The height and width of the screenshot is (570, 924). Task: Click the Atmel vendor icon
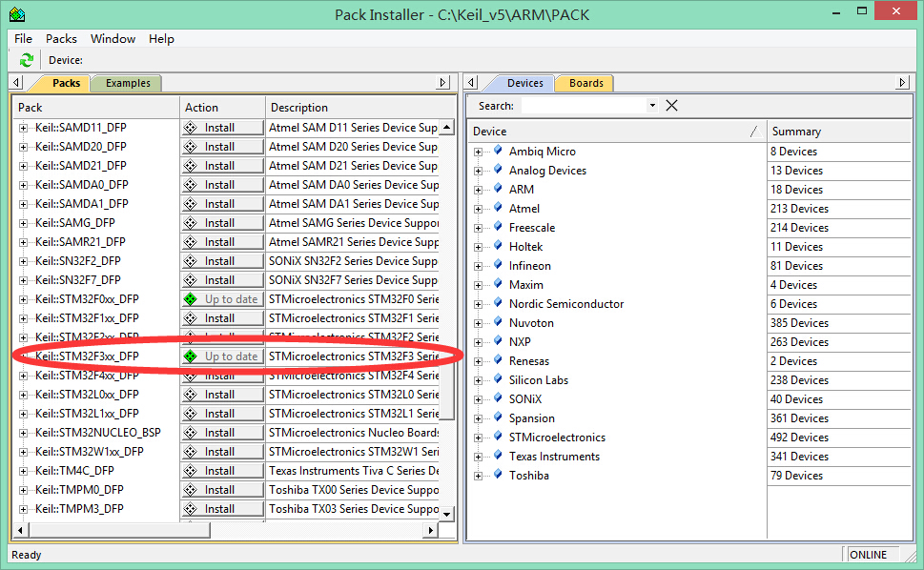498,207
